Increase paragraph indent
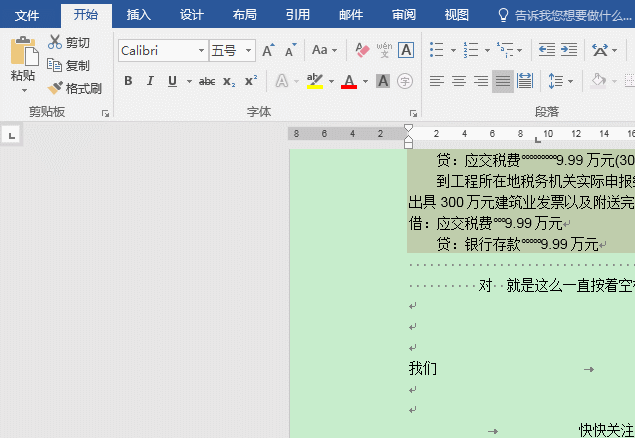This screenshot has height=438, width=635. [x=569, y=50]
